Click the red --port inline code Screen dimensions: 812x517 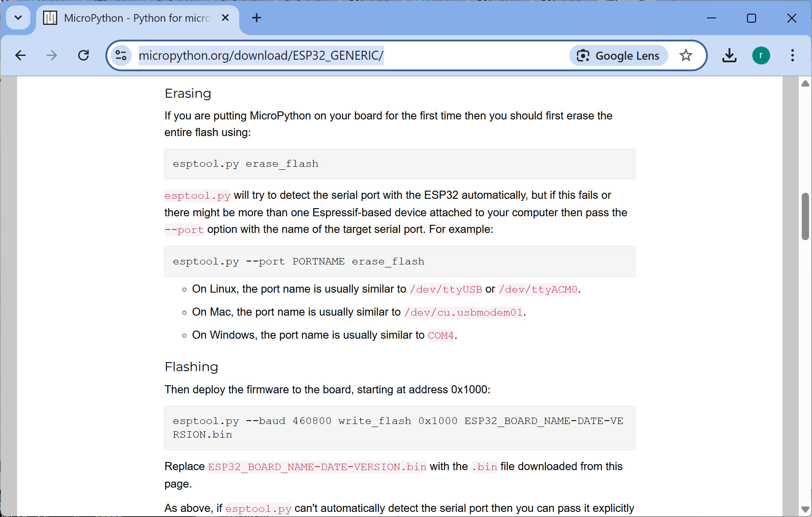tap(184, 230)
